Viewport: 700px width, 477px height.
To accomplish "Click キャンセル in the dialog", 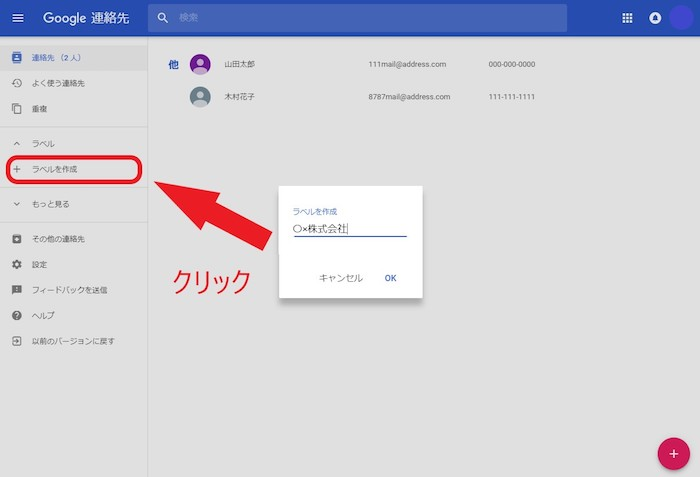I will 341,278.
